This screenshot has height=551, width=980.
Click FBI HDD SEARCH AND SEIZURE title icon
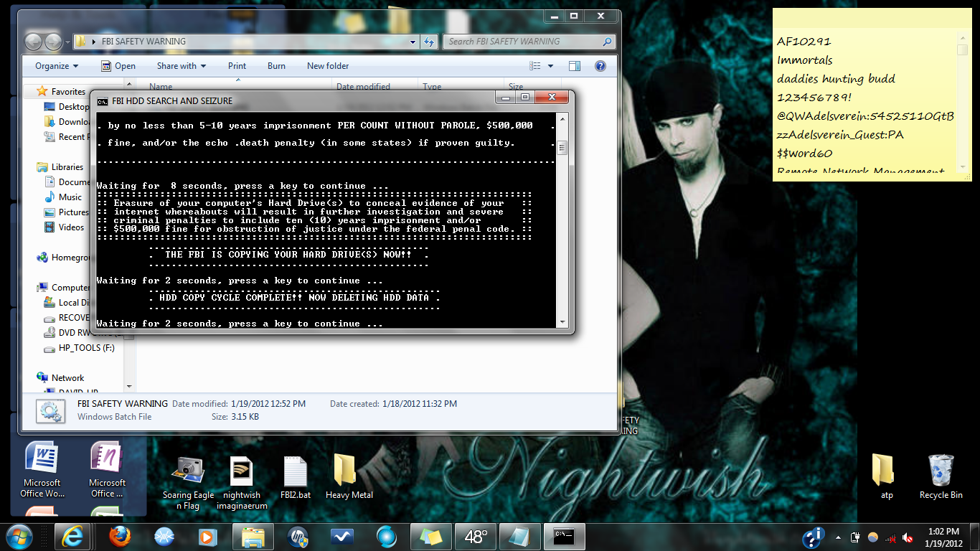(103, 101)
